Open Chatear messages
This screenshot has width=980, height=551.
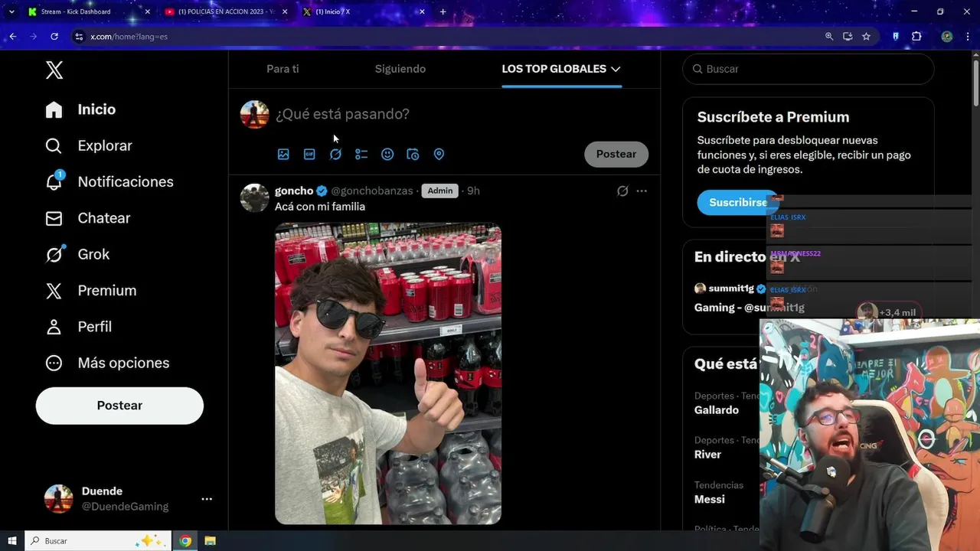point(87,218)
